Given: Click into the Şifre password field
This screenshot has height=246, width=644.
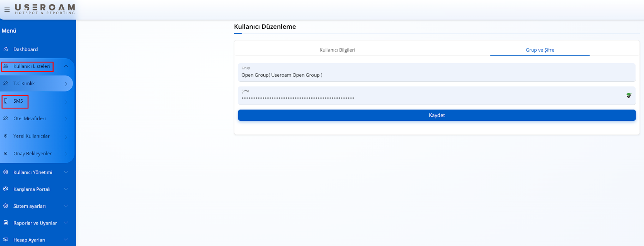Looking at the screenshot, I should tap(429, 96).
